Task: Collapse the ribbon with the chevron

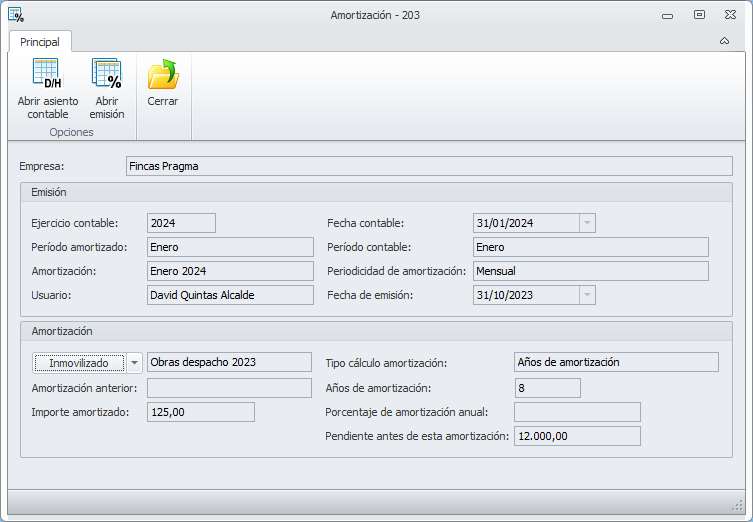Action: click(x=724, y=42)
